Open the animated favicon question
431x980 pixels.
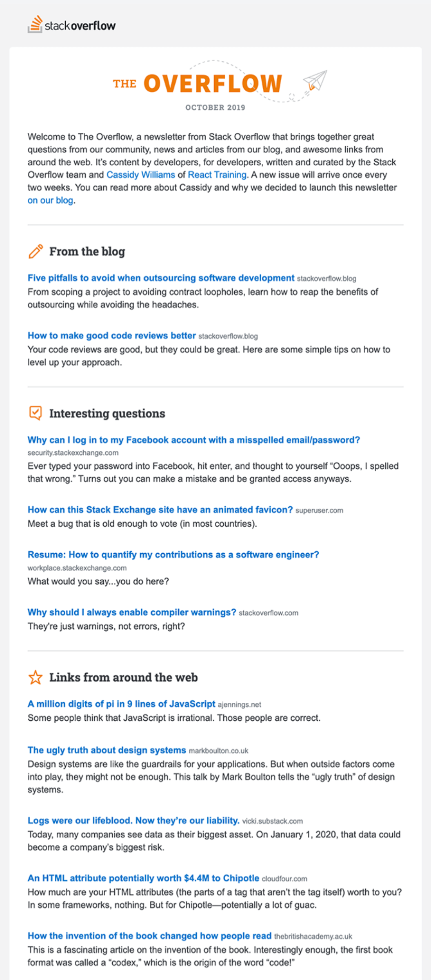[160, 510]
